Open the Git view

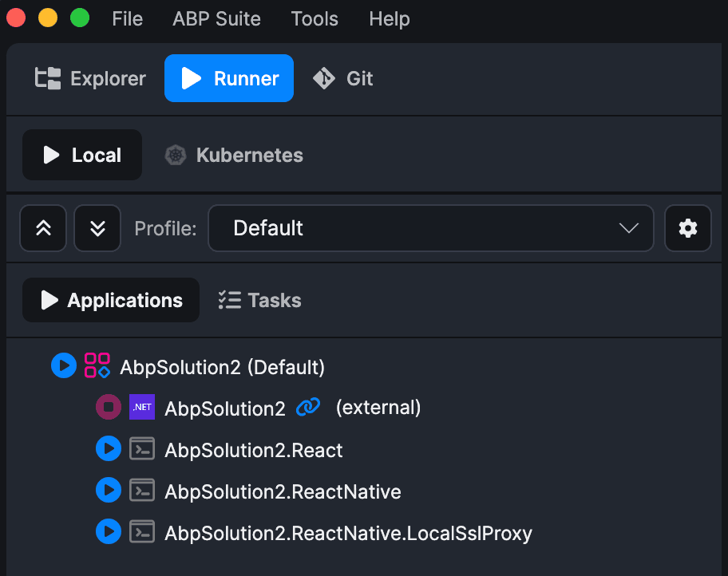pyautogui.click(x=342, y=78)
